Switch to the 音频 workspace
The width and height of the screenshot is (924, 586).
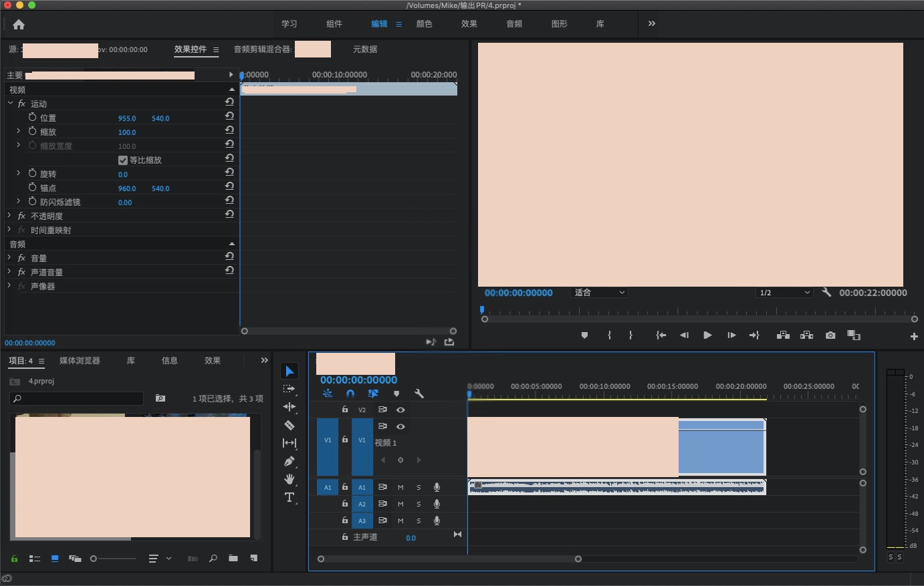click(x=514, y=24)
